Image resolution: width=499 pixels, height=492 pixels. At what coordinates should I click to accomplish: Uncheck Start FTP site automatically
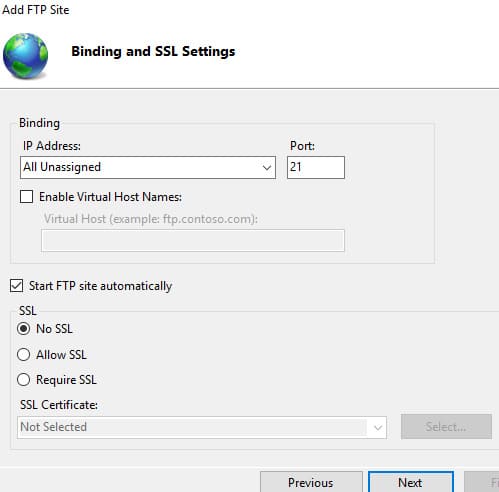(16, 286)
